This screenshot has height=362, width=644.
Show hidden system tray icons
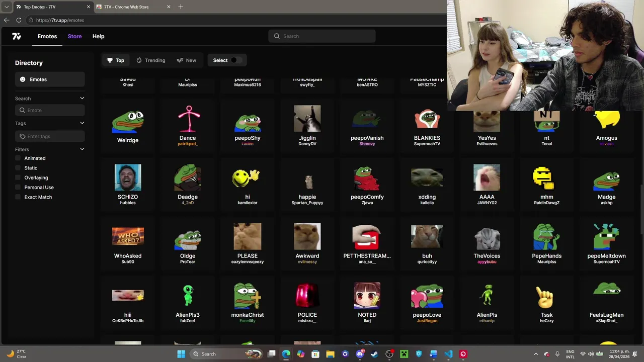coord(535,354)
